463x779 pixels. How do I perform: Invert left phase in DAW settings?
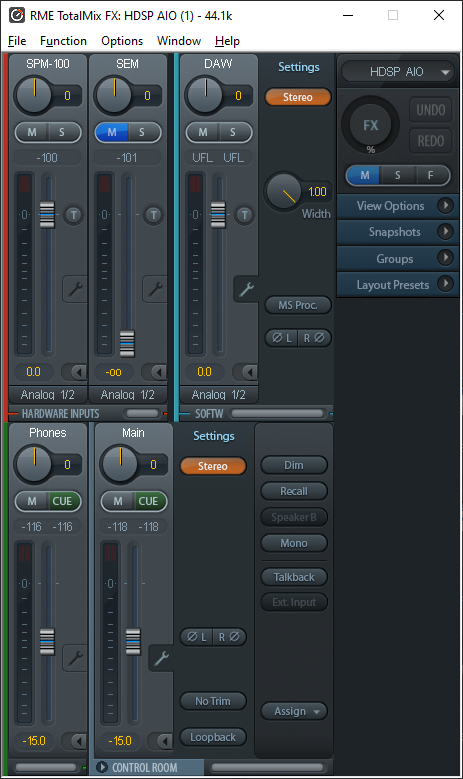(x=282, y=338)
